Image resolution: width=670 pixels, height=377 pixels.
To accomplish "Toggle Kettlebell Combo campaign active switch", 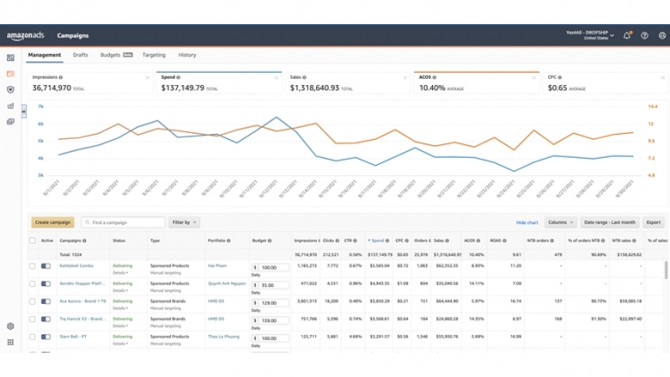I will click(x=46, y=266).
